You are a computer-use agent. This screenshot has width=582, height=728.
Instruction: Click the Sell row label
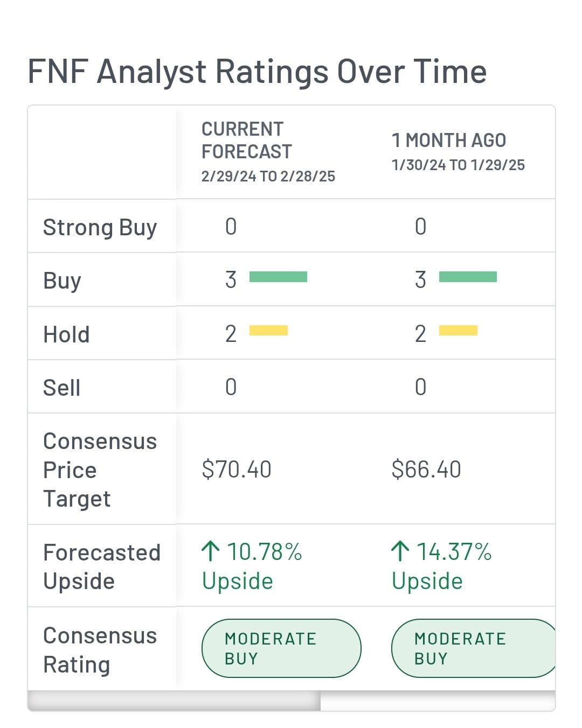(x=61, y=388)
